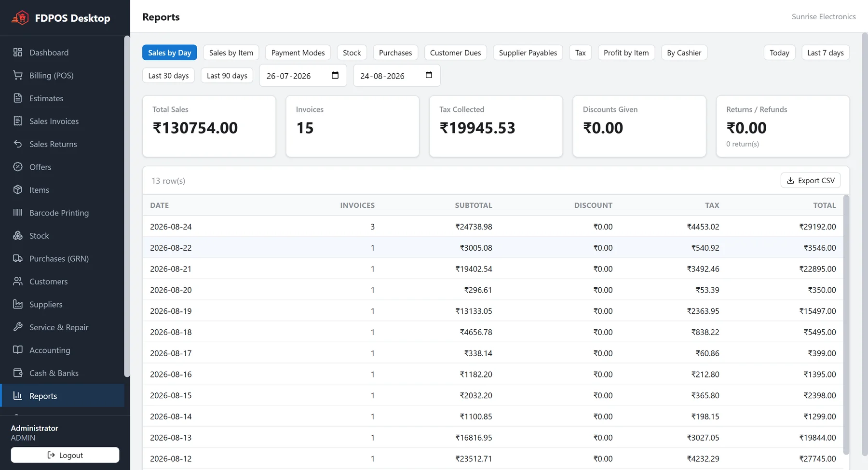Open the Customer Dues report tab
The height and width of the screenshot is (470, 868).
point(456,53)
